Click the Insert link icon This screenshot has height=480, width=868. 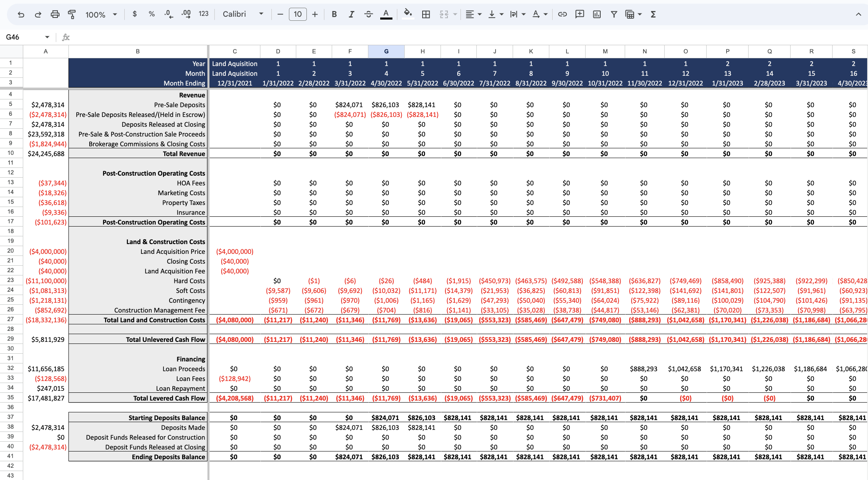point(562,14)
